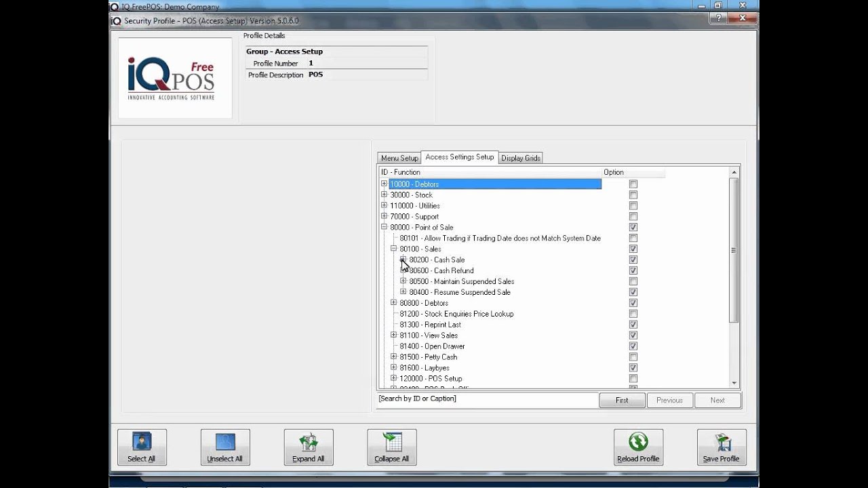Expand the 81600 - Laybyes node

coord(394,367)
